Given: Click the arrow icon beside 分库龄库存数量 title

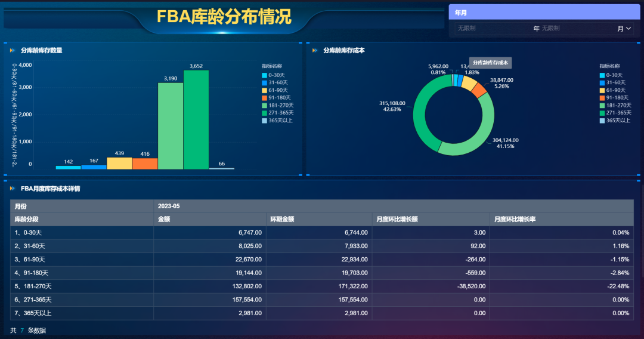Looking at the screenshot, I should click(13, 51).
